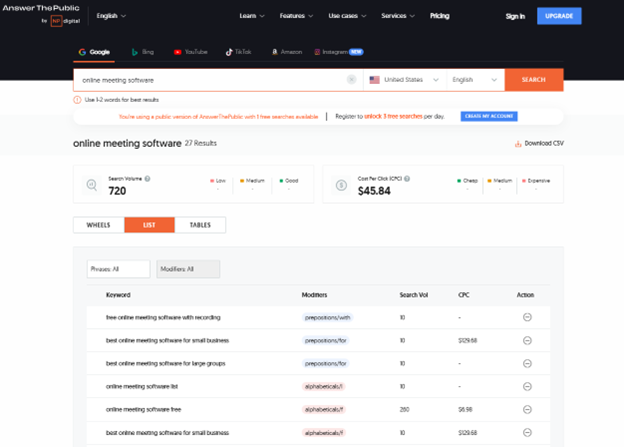This screenshot has height=447, width=624.
Task: Click 'unlock 3 free searches' link
Action: (393, 116)
